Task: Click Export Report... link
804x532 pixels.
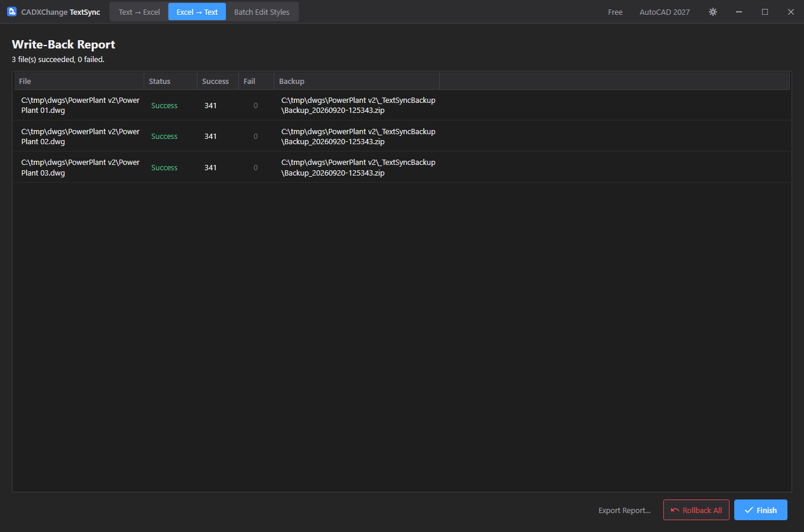Action: pyautogui.click(x=624, y=510)
